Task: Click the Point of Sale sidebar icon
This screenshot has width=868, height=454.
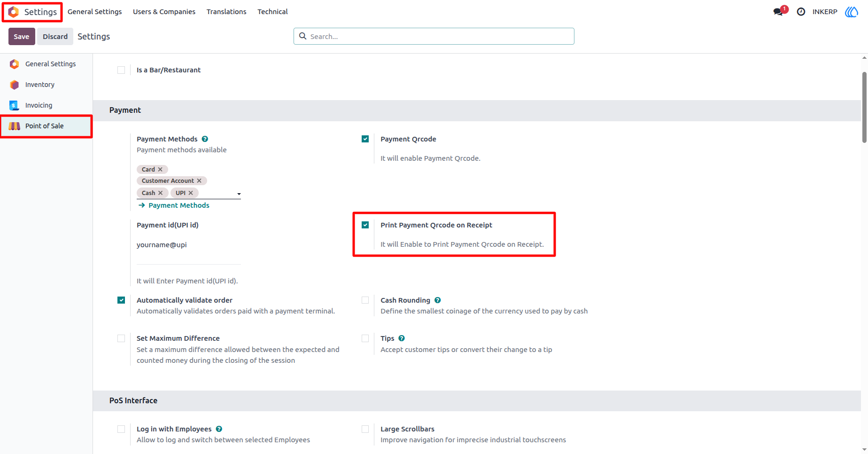Action: click(15, 126)
